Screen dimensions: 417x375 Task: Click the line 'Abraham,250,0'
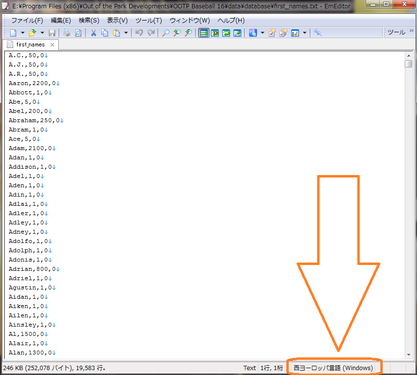(36, 120)
